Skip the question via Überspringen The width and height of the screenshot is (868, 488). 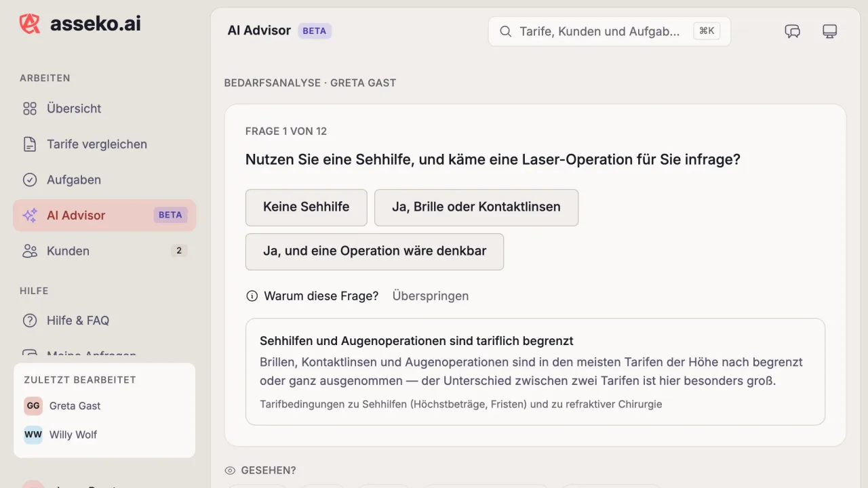pyautogui.click(x=431, y=296)
